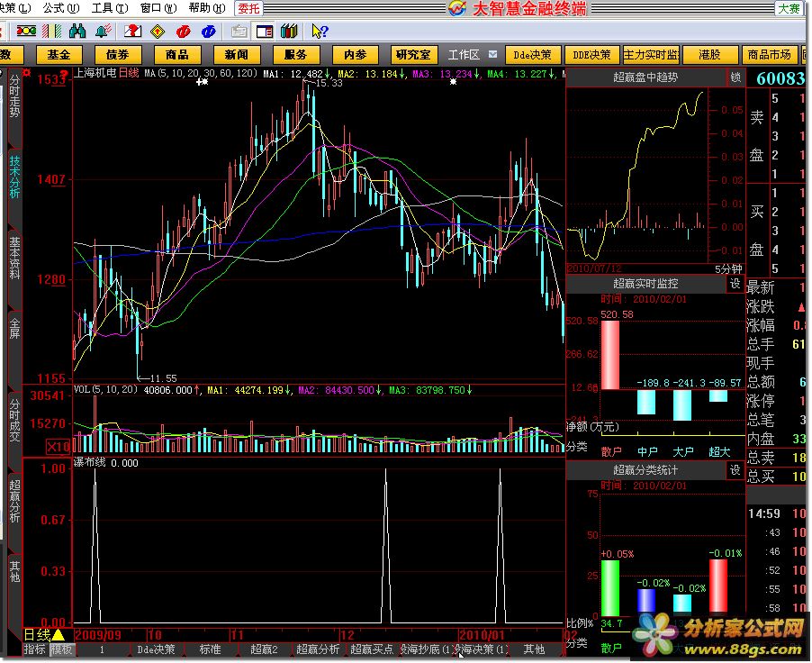The height and width of the screenshot is (663, 812).
Task: Open the 债券 section
Action: pos(118,54)
